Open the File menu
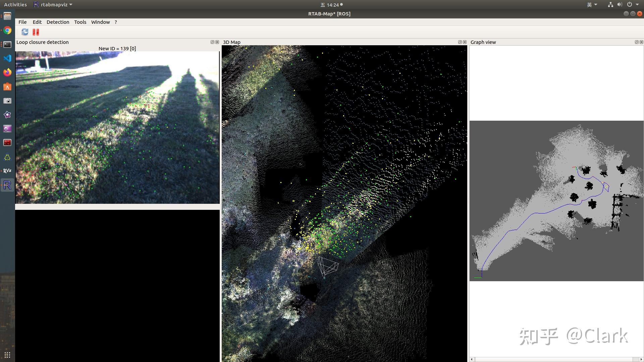This screenshot has height=362, width=644. point(22,22)
